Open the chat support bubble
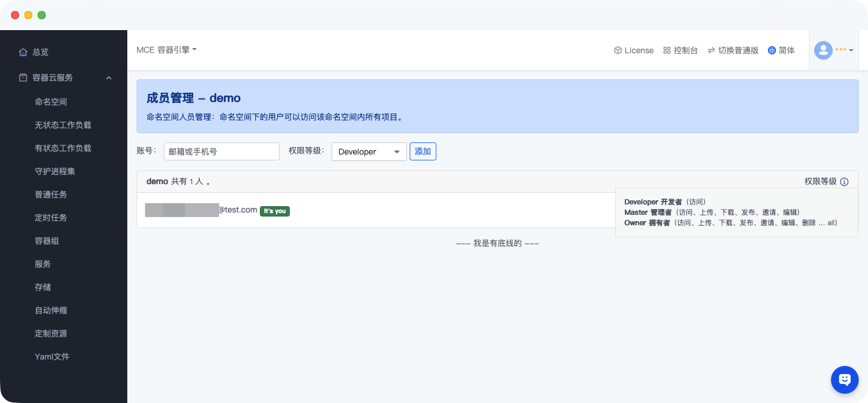The height and width of the screenshot is (403, 868). pos(844,380)
